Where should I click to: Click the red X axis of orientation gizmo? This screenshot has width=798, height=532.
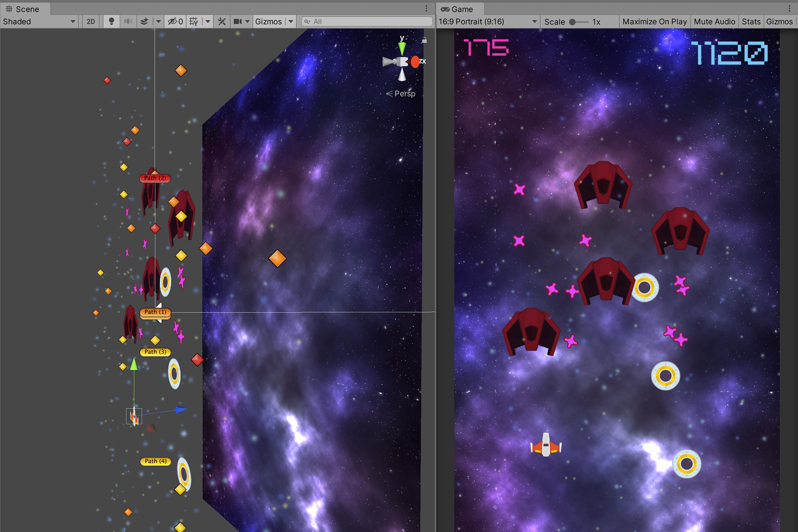pos(415,62)
